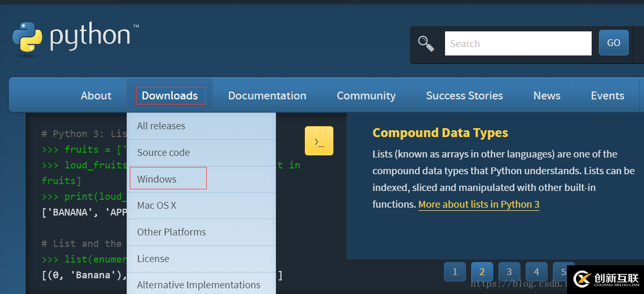This screenshot has height=294, width=644.
Task: Open the Community menu
Action: 366,96
